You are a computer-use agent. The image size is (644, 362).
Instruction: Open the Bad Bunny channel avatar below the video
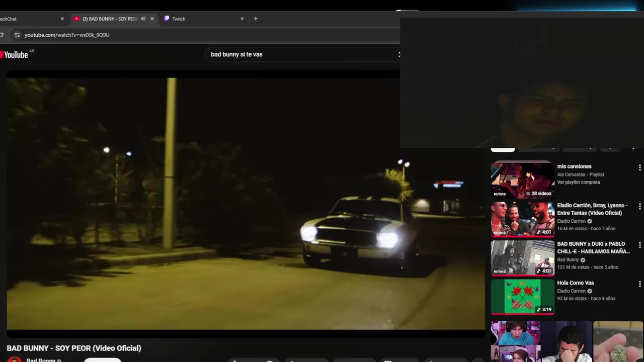coord(15,359)
